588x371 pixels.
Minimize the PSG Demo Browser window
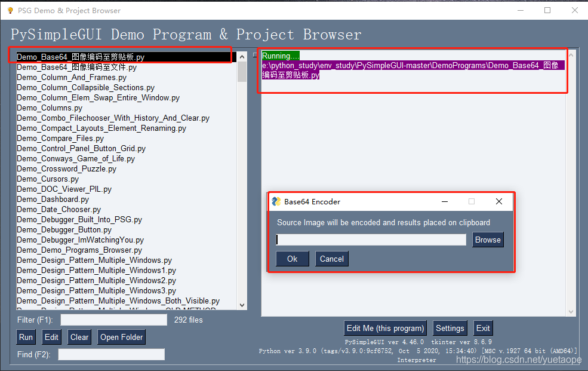pyautogui.click(x=521, y=11)
